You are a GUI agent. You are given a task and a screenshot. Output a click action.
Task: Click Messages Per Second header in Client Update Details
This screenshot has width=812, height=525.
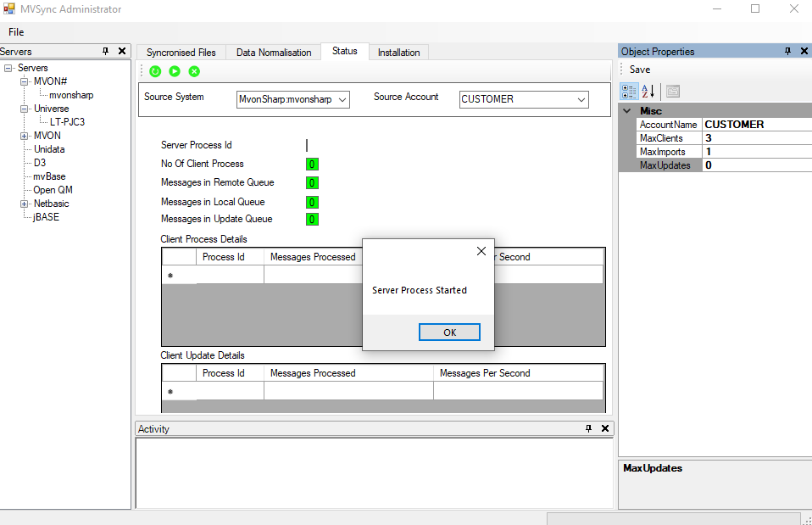point(518,373)
